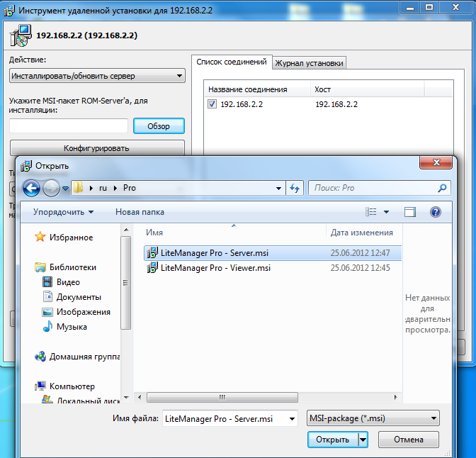476x458 pixels.
Task: Open the 'Упорядочить' menu
Action: click(64, 212)
